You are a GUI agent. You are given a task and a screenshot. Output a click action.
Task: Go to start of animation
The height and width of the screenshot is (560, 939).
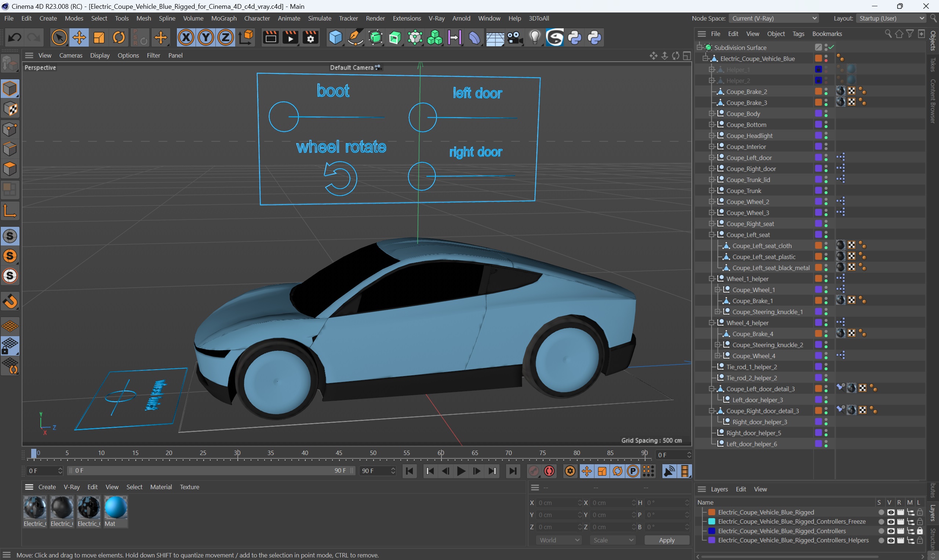coord(410,471)
